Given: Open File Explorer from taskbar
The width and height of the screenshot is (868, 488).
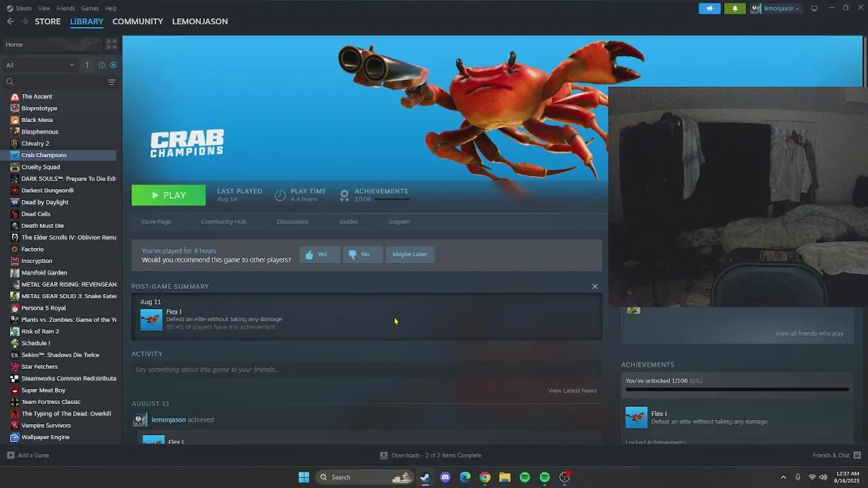Looking at the screenshot, I should click(505, 477).
